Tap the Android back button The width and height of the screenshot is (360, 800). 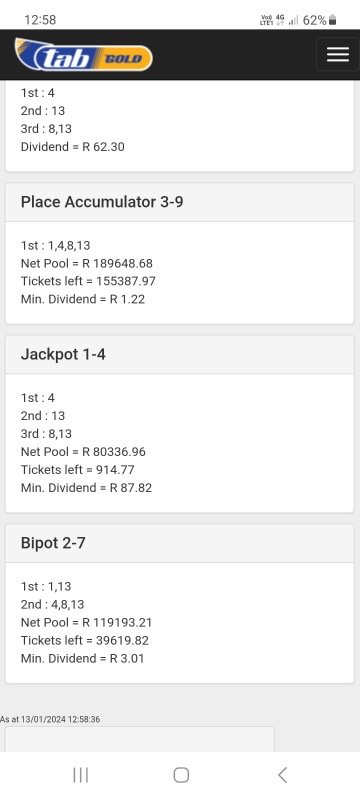tap(282, 775)
